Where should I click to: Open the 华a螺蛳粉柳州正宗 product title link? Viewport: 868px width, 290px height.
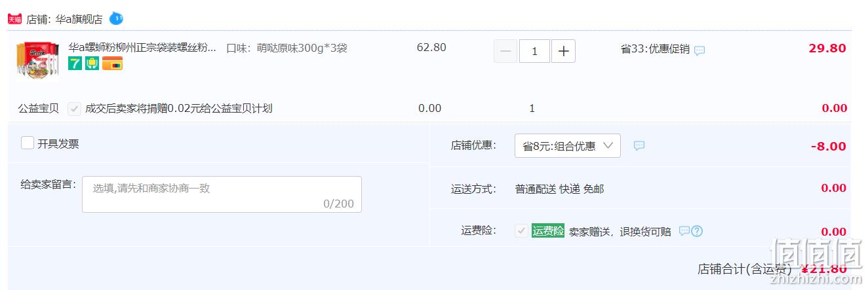tap(142, 48)
